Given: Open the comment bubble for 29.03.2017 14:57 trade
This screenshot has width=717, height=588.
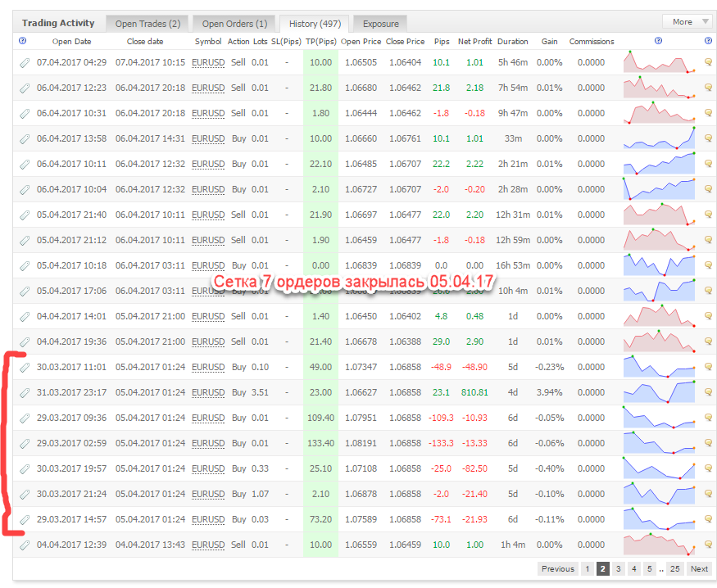Looking at the screenshot, I should pyautogui.click(x=708, y=518).
